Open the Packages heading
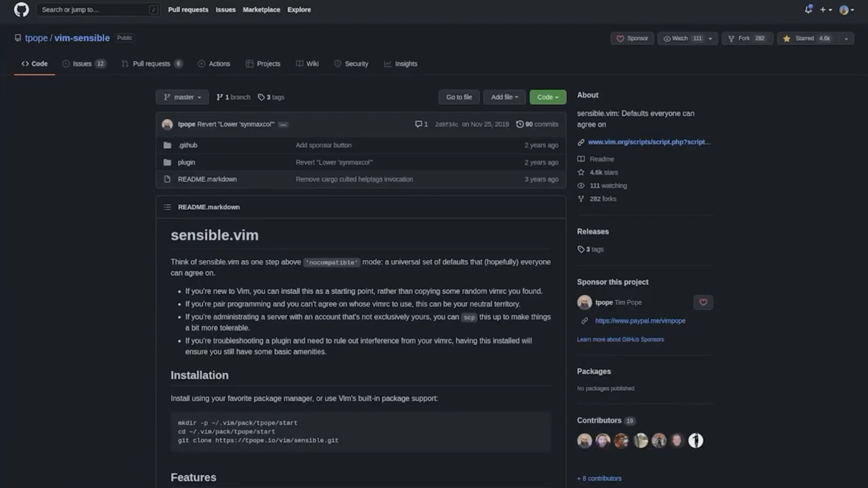The image size is (868, 488). coord(594,371)
